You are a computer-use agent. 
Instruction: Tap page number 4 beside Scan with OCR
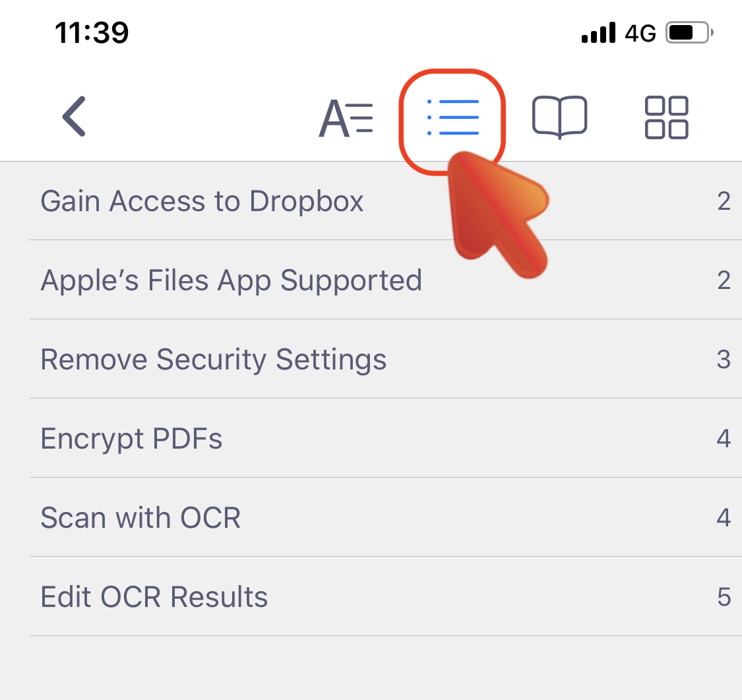click(x=724, y=517)
